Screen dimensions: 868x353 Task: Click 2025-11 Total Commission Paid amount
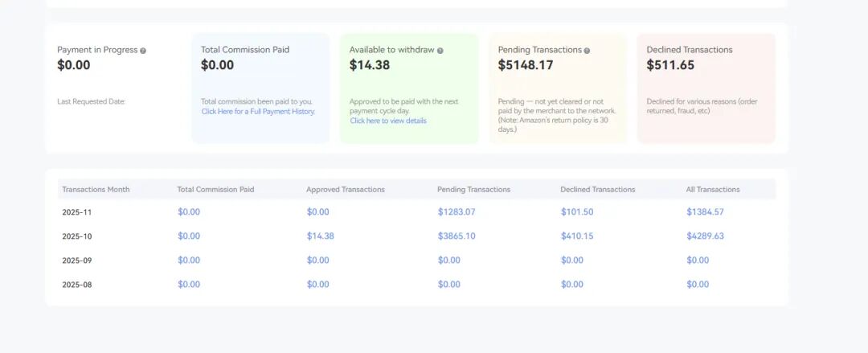click(x=189, y=212)
